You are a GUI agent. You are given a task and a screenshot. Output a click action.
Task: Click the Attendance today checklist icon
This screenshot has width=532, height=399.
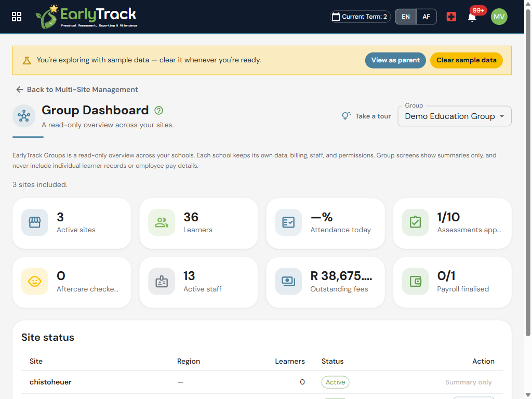tap(288, 222)
